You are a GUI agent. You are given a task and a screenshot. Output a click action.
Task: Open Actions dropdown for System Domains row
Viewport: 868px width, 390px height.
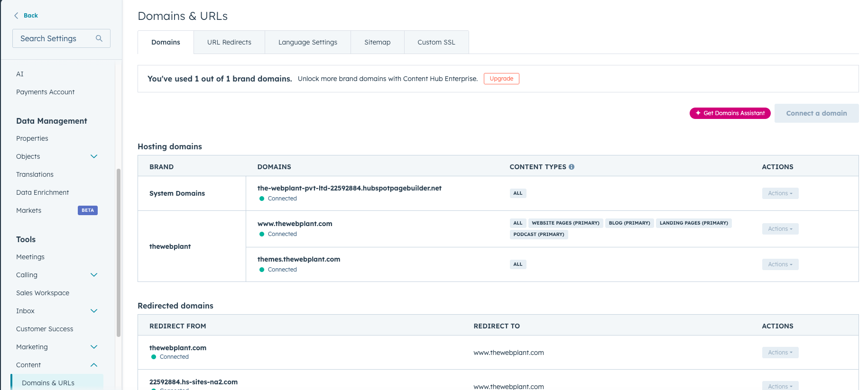pos(780,193)
